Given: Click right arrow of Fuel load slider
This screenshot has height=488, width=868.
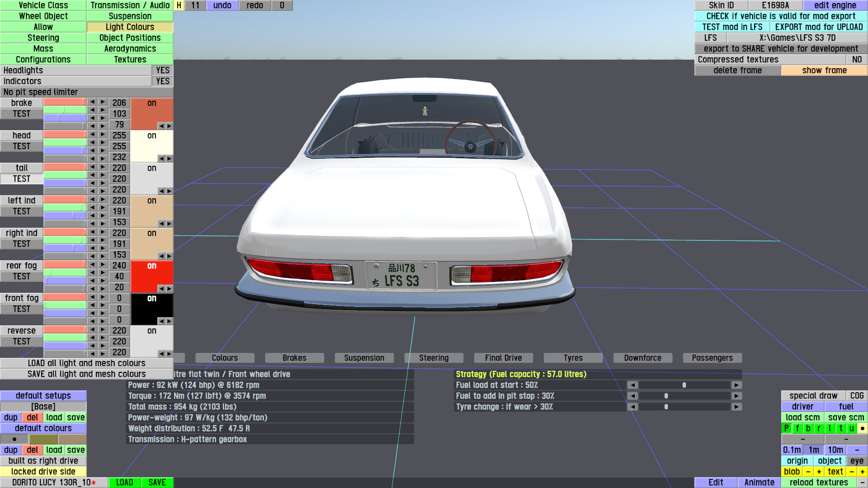Looking at the screenshot, I should [736, 385].
